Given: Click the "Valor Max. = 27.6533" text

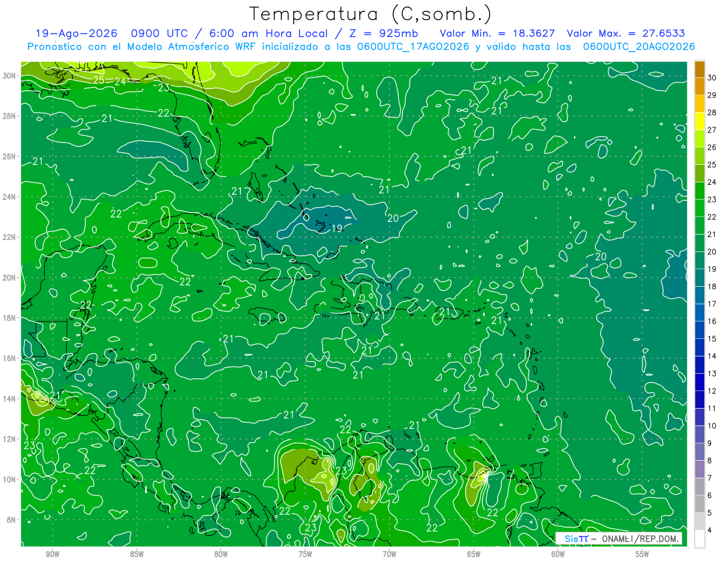Looking at the screenshot, I should [626, 34].
